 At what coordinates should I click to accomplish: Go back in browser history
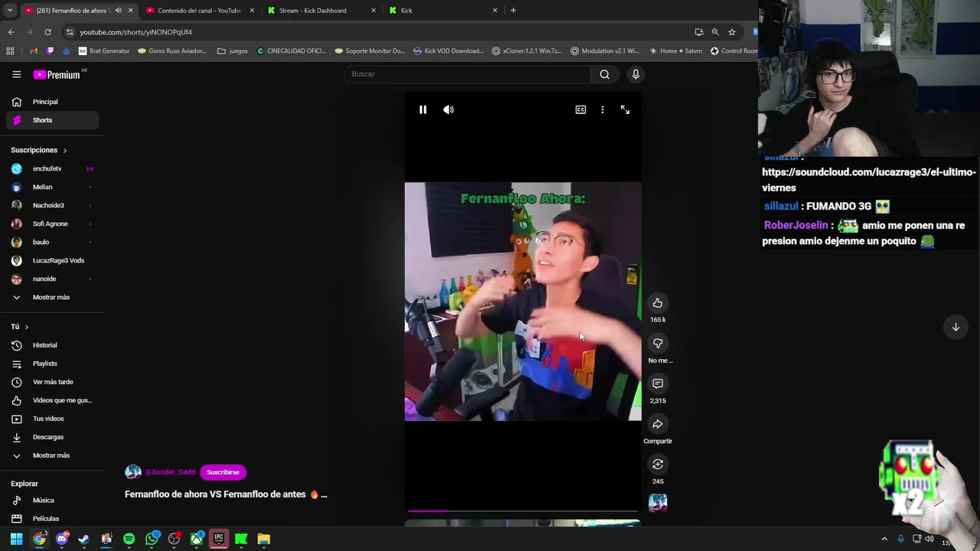point(11,32)
